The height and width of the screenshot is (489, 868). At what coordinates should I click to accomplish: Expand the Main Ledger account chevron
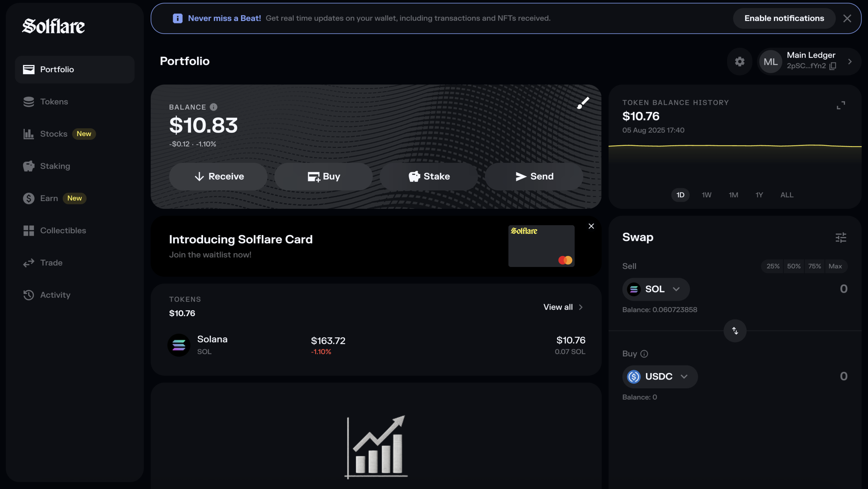pyautogui.click(x=850, y=62)
